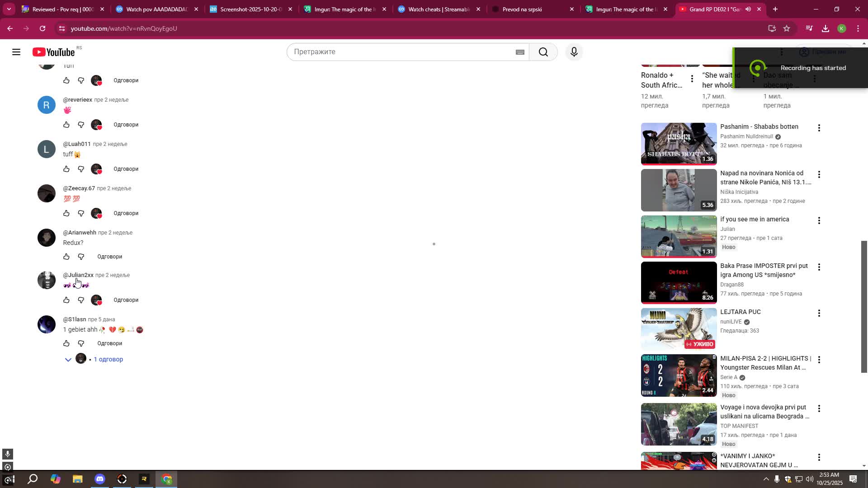Like @Luah011's 'tuff' comment
868x488 pixels.
(66, 169)
